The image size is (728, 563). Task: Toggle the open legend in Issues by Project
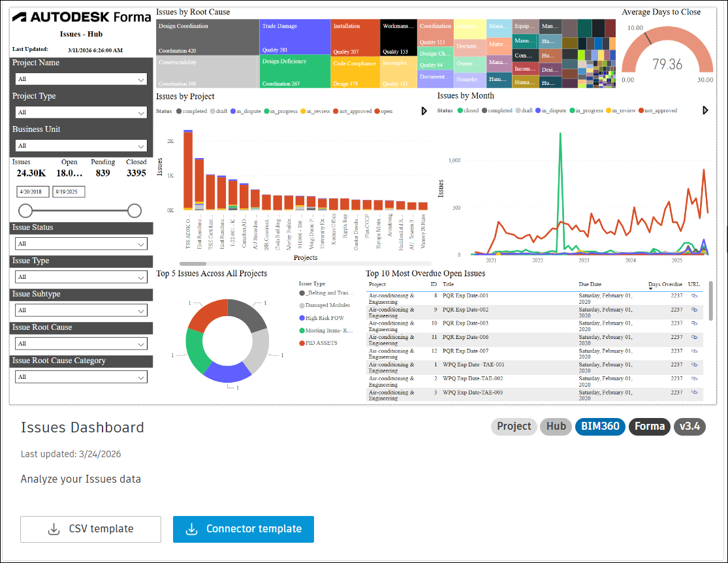383,112
